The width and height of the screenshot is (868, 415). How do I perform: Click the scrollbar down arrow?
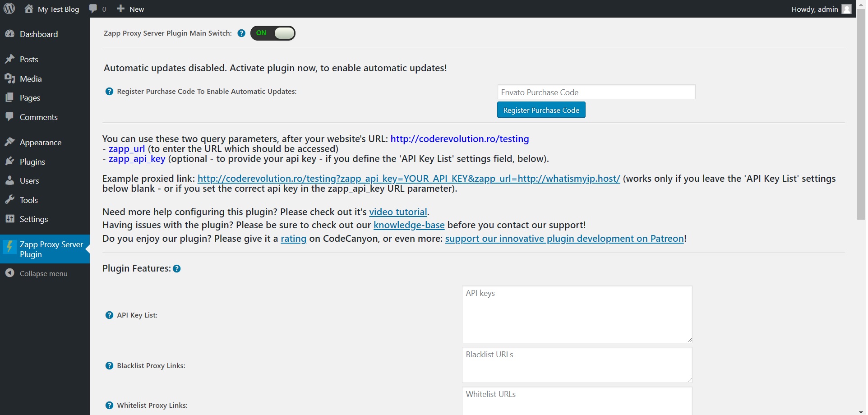[x=861, y=411]
